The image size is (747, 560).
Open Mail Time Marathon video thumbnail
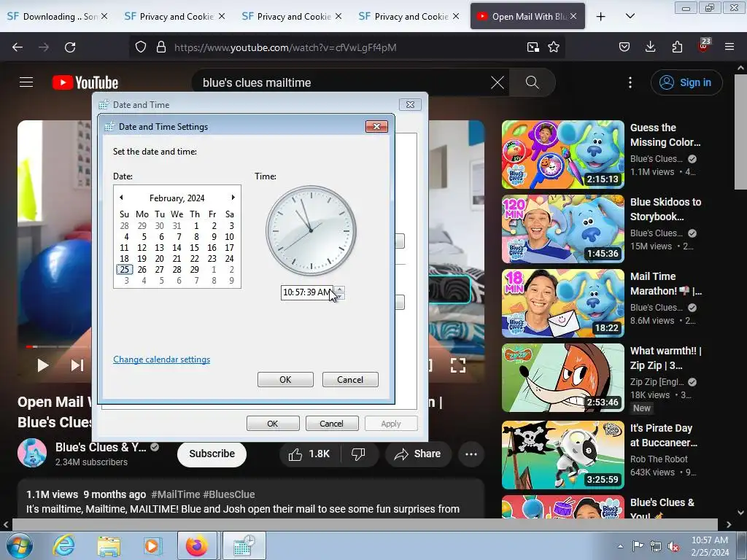pyautogui.click(x=562, y=303)
